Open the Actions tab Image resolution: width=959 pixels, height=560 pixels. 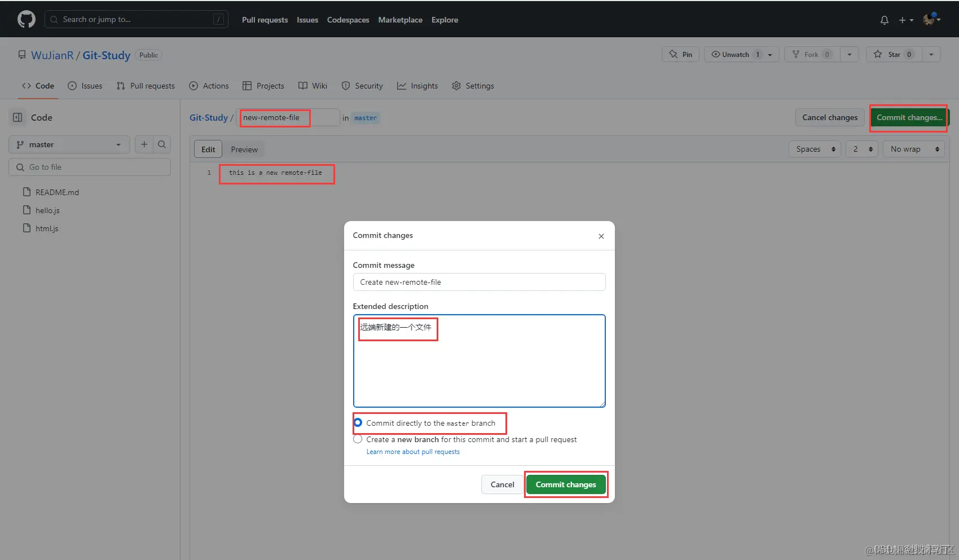209,86
